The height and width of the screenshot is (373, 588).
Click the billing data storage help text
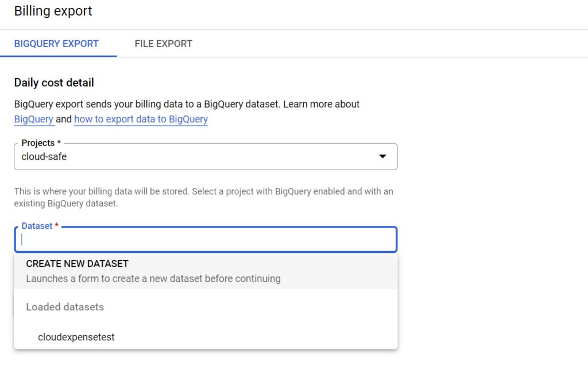(204, 197)
